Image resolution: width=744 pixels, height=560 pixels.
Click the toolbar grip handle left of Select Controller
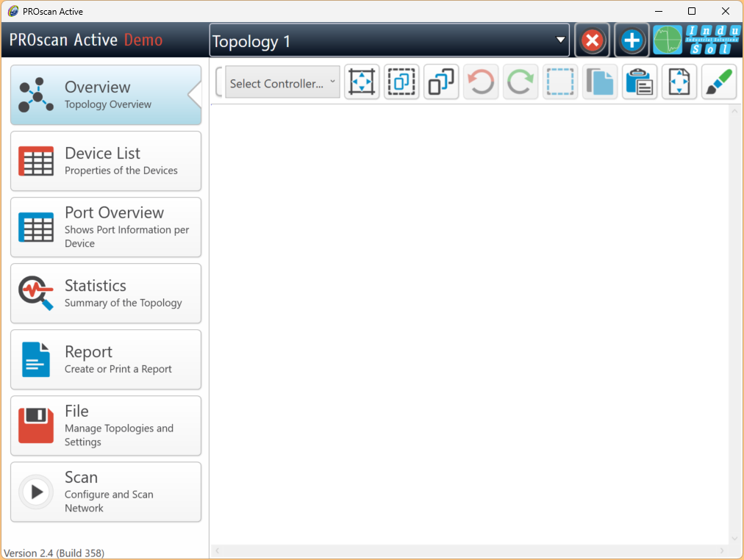coord(219,82)
